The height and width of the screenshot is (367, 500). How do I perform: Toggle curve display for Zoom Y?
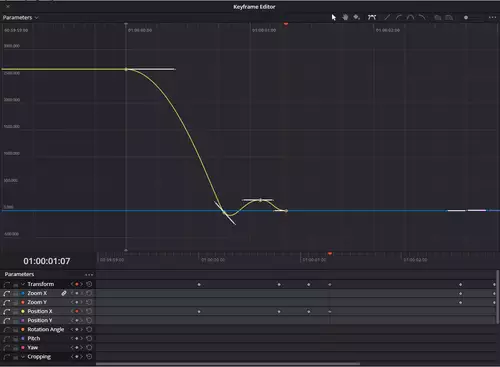tap(7, 303)
